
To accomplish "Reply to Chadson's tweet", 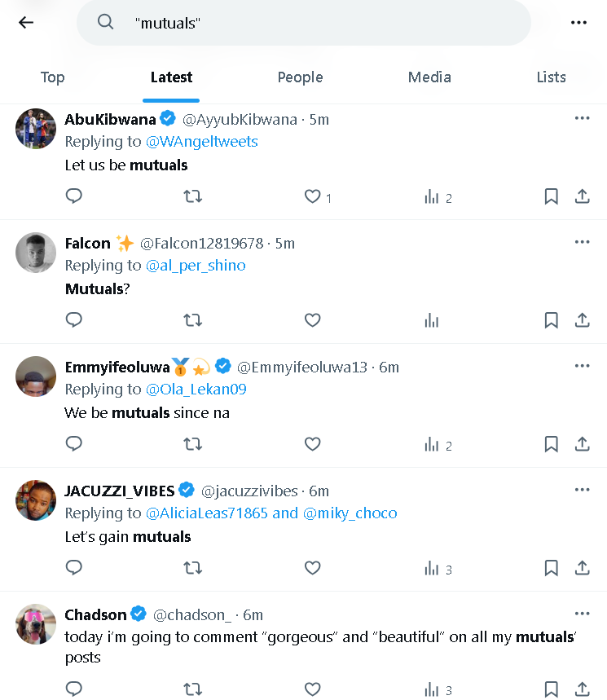I will [73, 689].
